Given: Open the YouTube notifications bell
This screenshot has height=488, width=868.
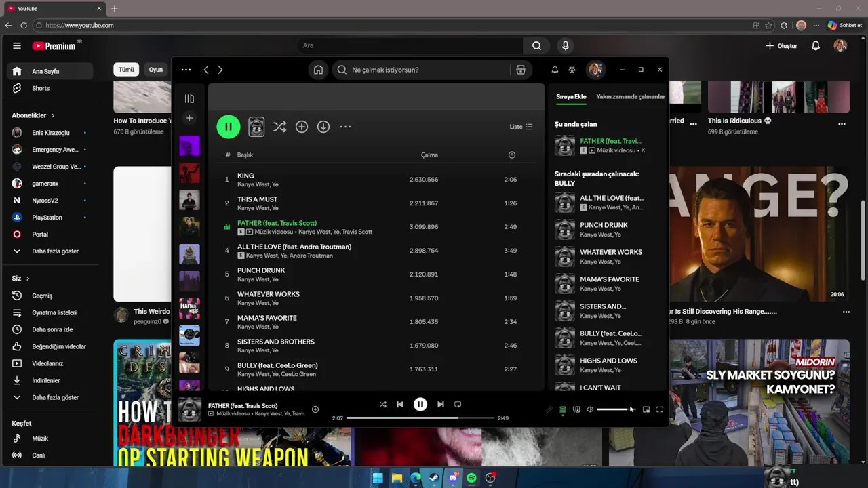Looking at the screenshot, I should point(816,45).
